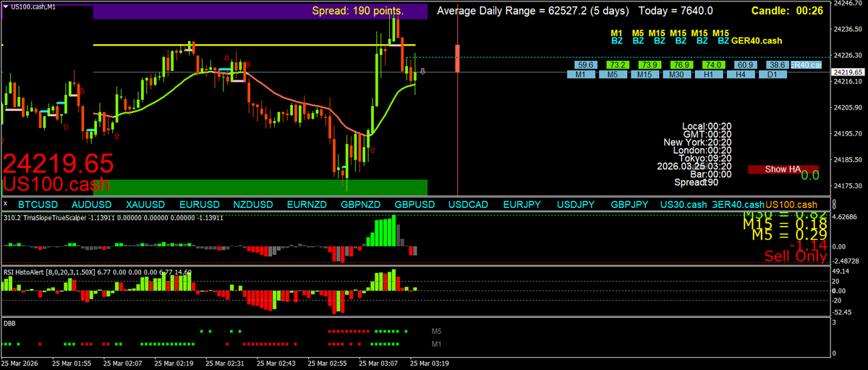868x370 pixels.
Task: Load GBPJPY symbol button
Action: pos(630,205)
